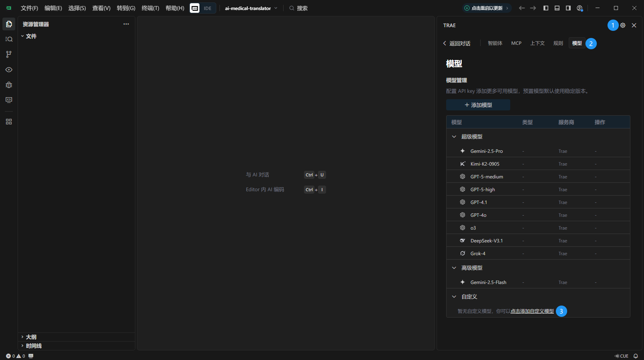Go forward with the right arrow in title bar
Image resolution: width=644 pixels, height=360 pixels.
click(533, 8)
